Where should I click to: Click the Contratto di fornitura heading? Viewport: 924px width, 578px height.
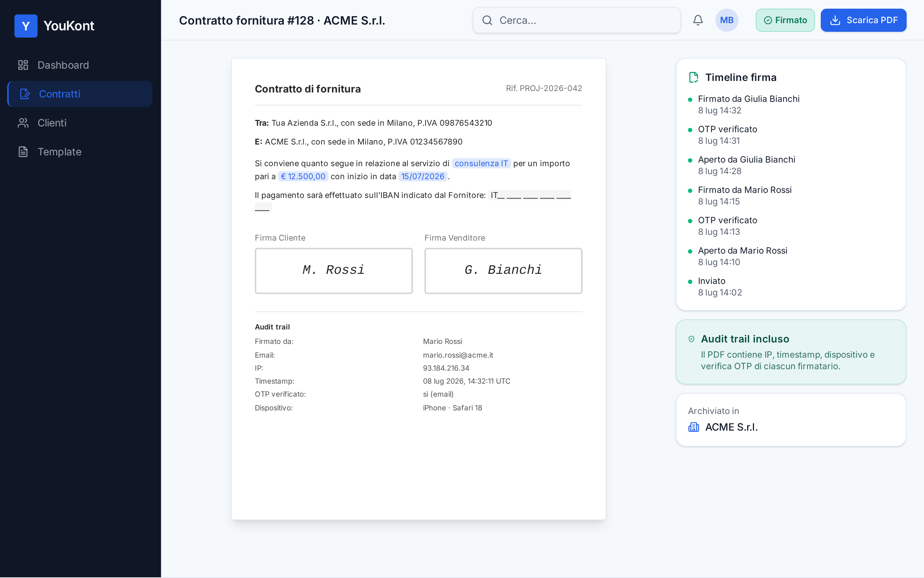[308, 89]
